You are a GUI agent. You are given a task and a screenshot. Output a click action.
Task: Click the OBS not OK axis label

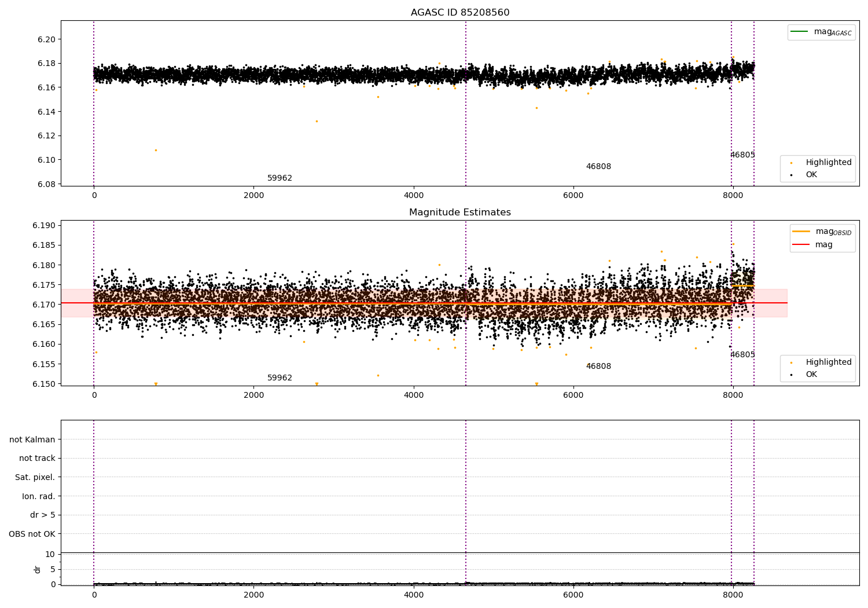pyautogui.click(x=32, y=534)
